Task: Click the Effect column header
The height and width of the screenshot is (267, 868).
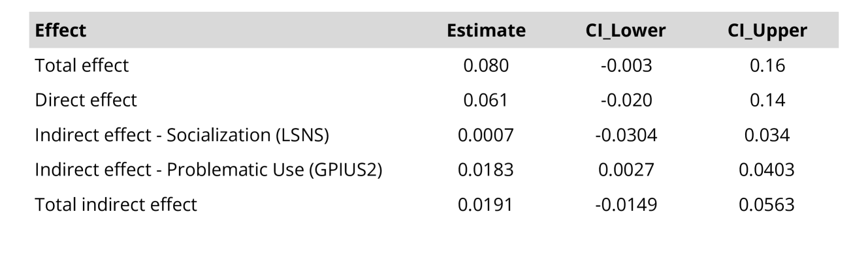Action: 61,31
